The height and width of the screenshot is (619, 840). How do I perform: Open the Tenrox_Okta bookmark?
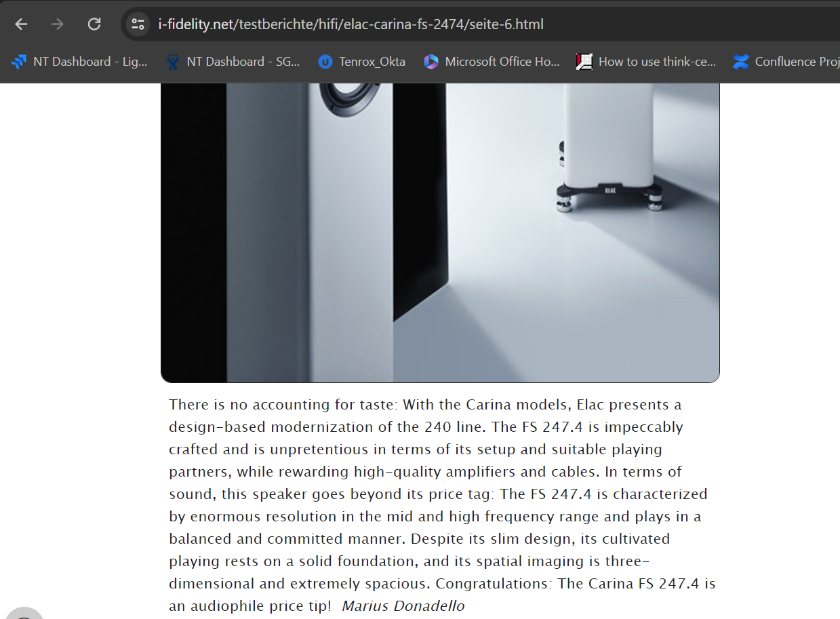point(362,62)
